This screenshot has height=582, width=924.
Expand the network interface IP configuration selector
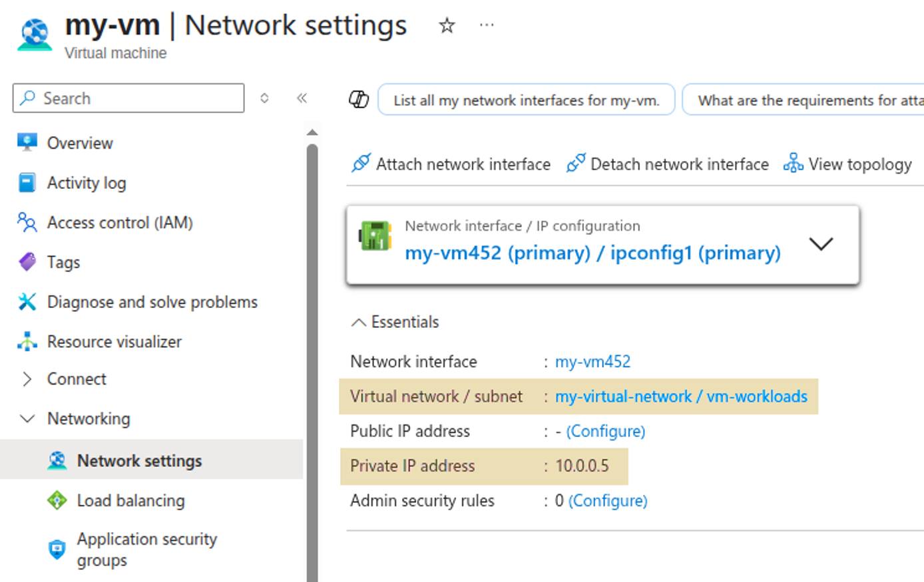(821, 243)
